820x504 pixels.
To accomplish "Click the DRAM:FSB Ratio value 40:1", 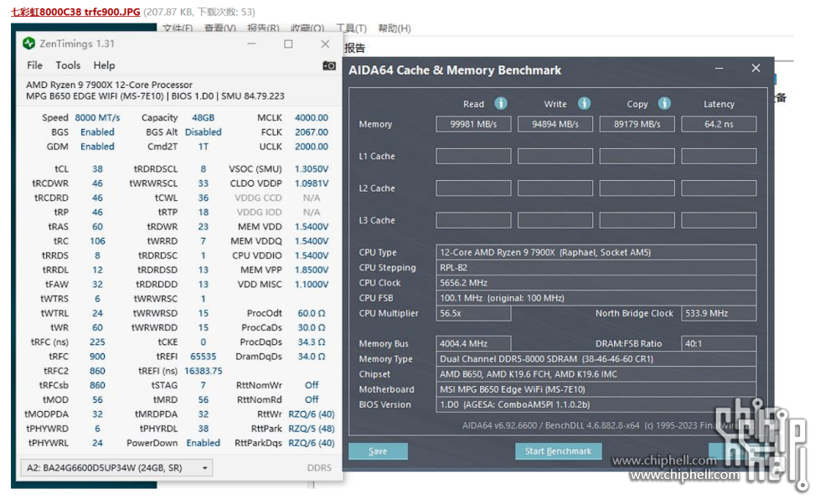I will pyautogui.click(x=719, y=343).
